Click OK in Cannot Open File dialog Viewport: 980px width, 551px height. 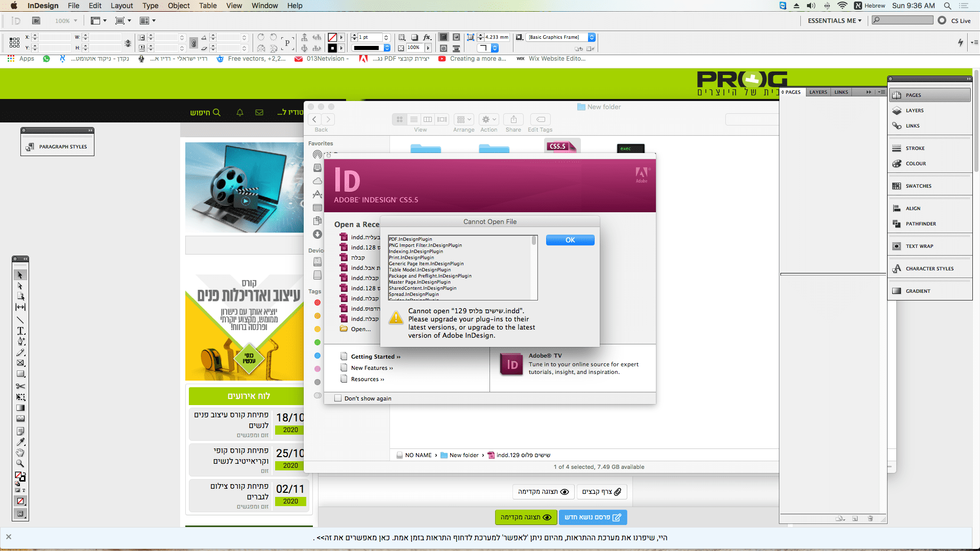click(570, 240)
